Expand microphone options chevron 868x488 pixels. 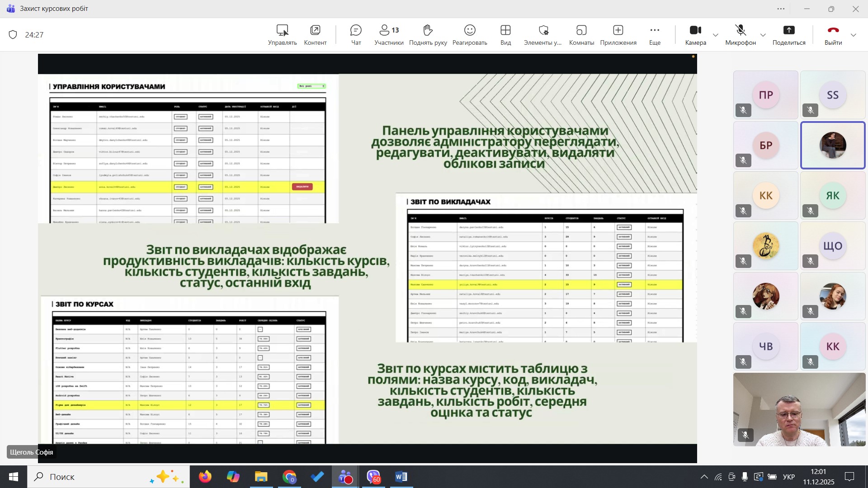pos(763,35)
